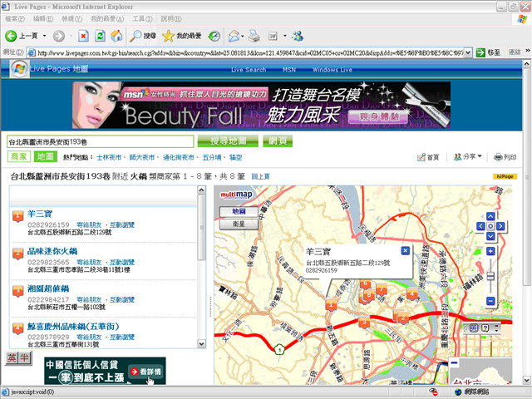Image resolution: width=532 pixels, height=399 pixels.
Task: Click the 士林夜市 hot spot link
Action: point(109,157)
